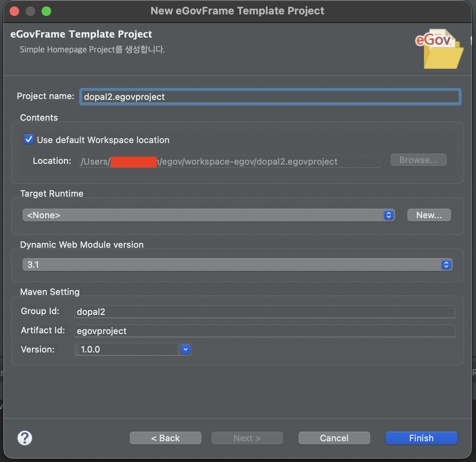
Task: Click the window title 'New eGovFrame Template Project'
Action: tap(237, 11)
